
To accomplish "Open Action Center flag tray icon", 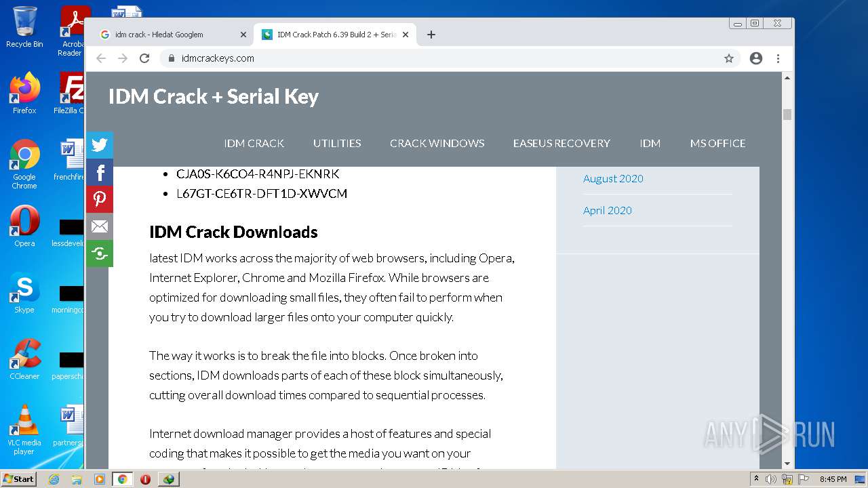I will coord(804,479).
